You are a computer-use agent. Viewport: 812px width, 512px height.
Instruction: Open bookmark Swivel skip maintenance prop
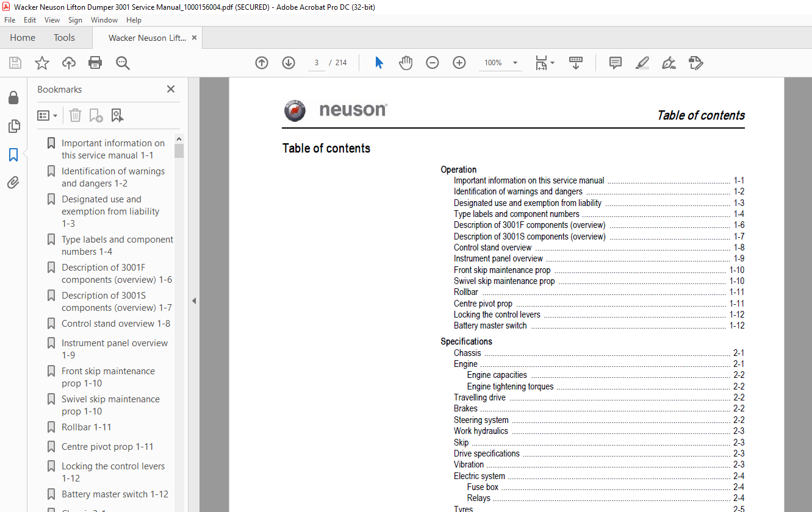click(110, 405)
